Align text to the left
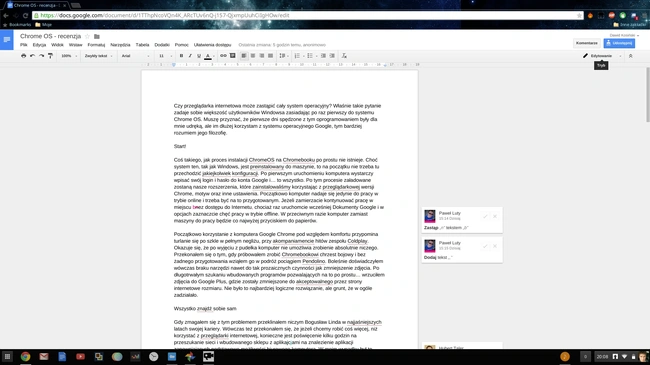The height and width of the screenshot is (365, 650). coord(244,56)
